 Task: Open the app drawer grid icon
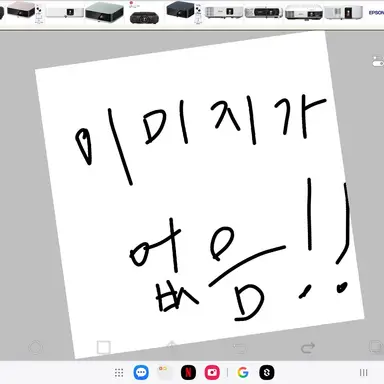(119, 373)
